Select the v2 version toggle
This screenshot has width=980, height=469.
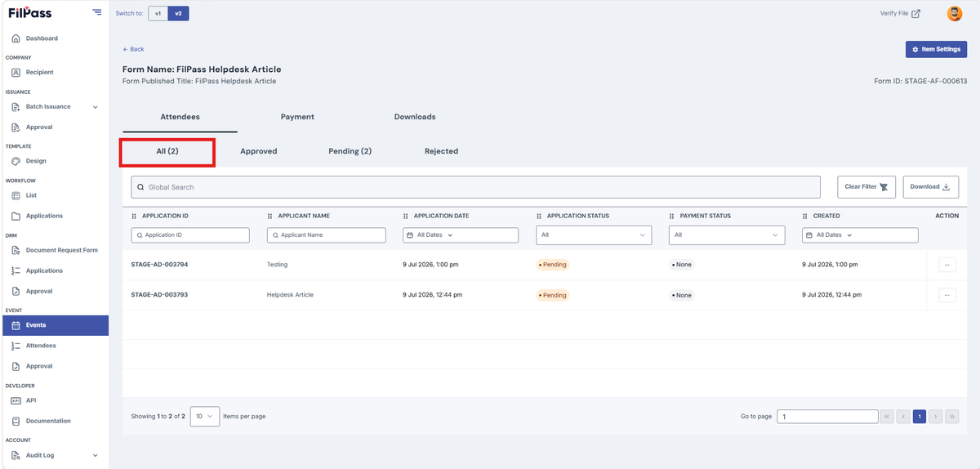point(178,14)
